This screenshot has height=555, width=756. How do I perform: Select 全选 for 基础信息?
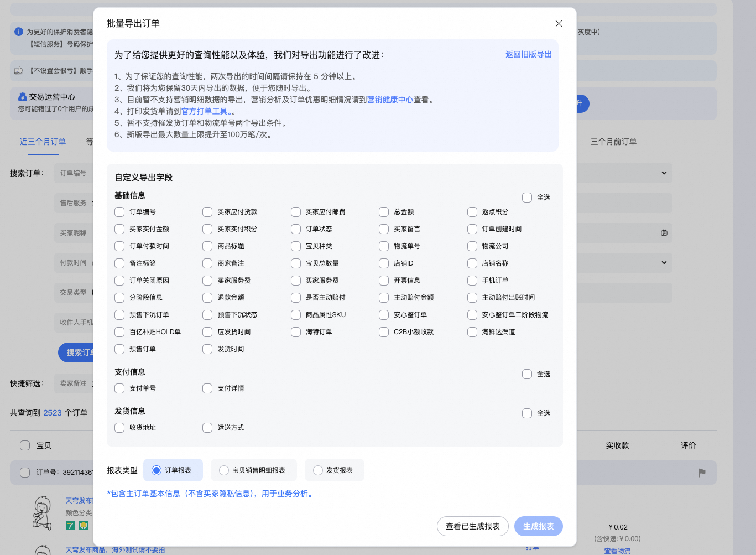[x=527, y=198]
